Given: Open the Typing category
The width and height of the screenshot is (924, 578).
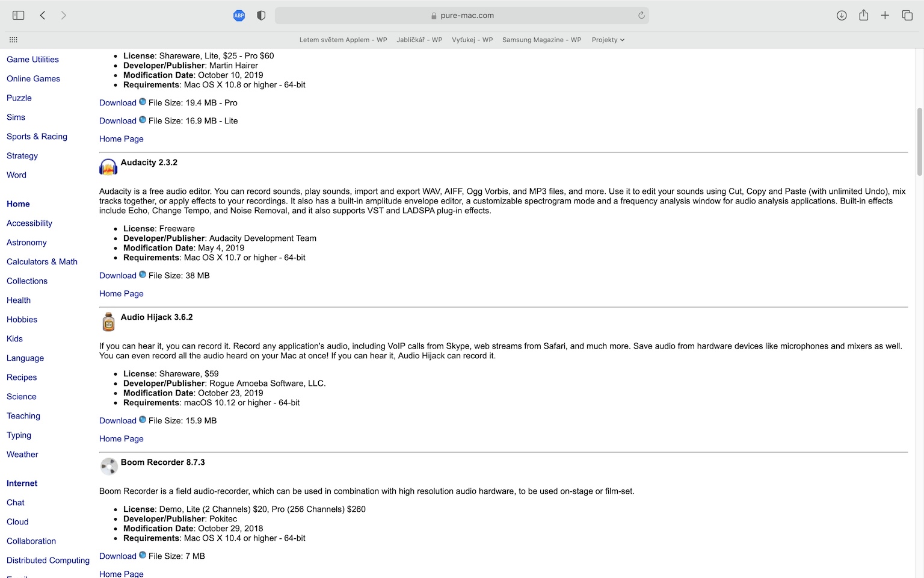Looking at the screenshot, I should [x=19, y=435].
